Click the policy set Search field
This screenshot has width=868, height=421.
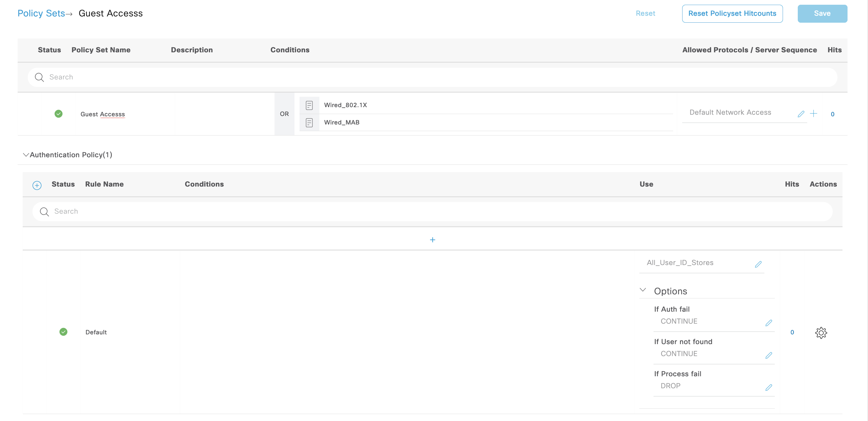432,77
